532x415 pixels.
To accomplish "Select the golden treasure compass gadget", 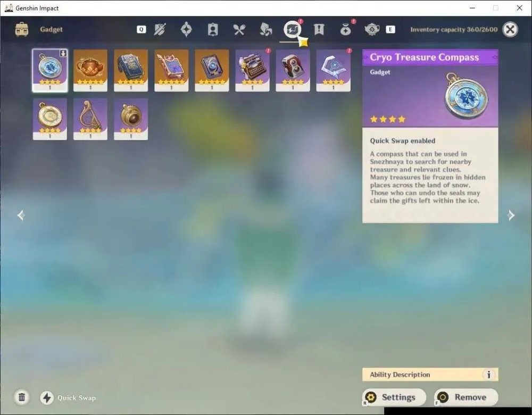I will [x=50, y=119].
